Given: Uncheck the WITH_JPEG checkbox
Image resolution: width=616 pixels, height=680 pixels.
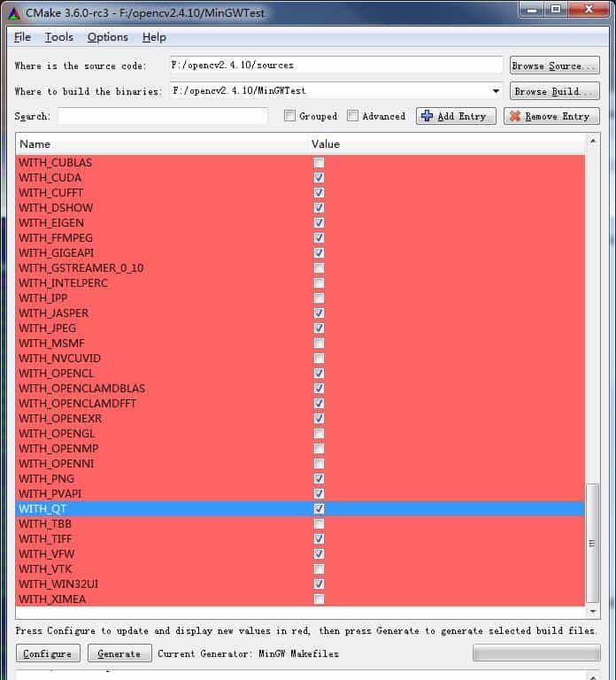Looking at the screenshot, I should tap(319, 328).
